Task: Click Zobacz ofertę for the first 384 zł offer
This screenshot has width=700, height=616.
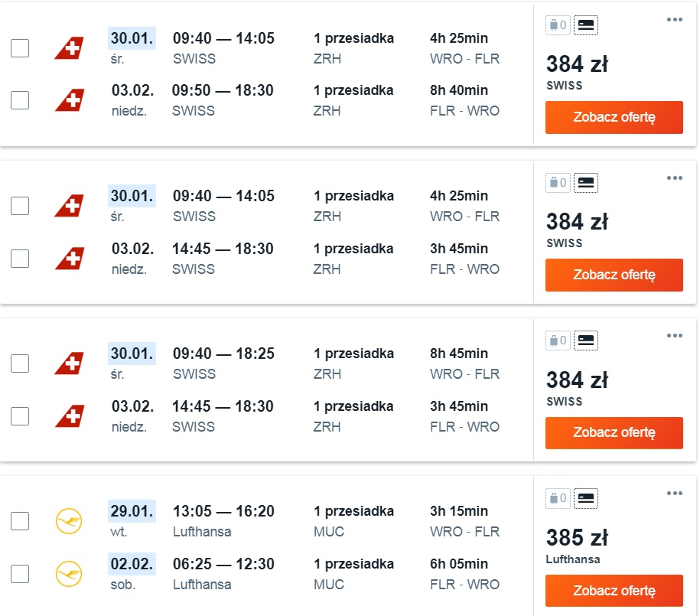Action: [x=614, y=117]
